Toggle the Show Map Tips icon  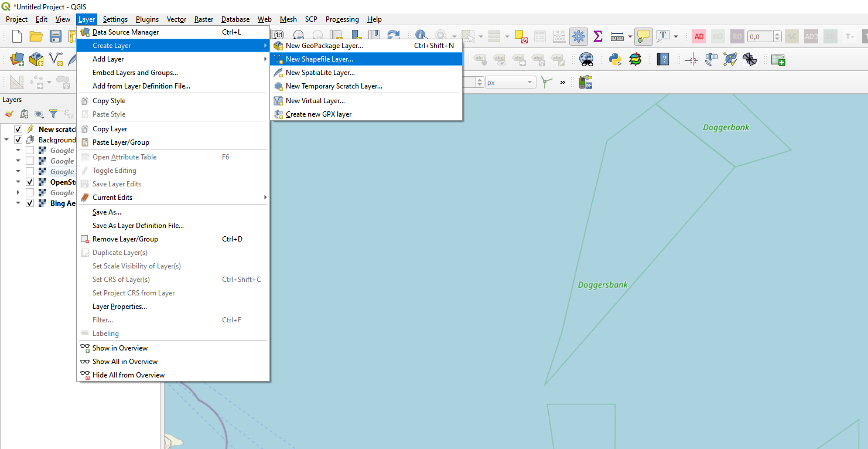coord(643,36)
